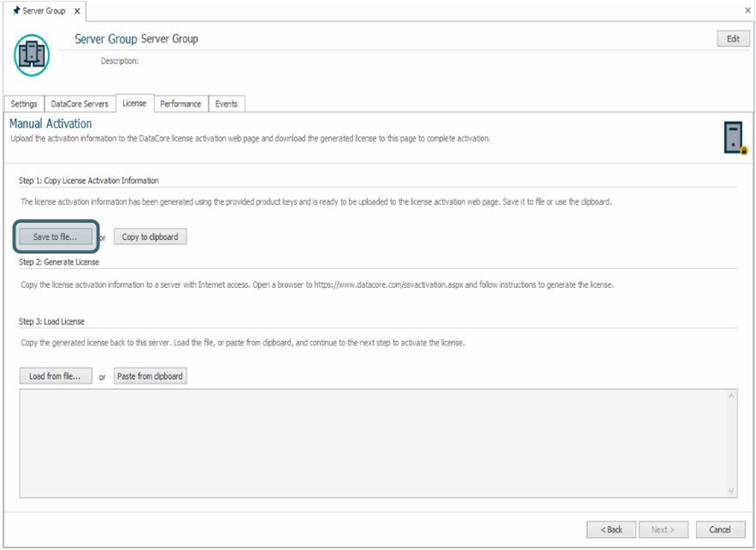
Task: Save activation information to file
Action: 55,236
